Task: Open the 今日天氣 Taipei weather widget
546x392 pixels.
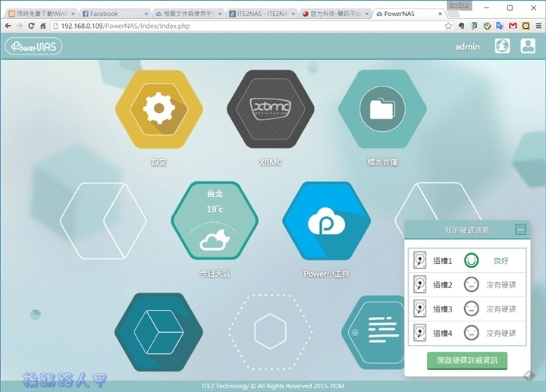Action: [x=215, y=221]
